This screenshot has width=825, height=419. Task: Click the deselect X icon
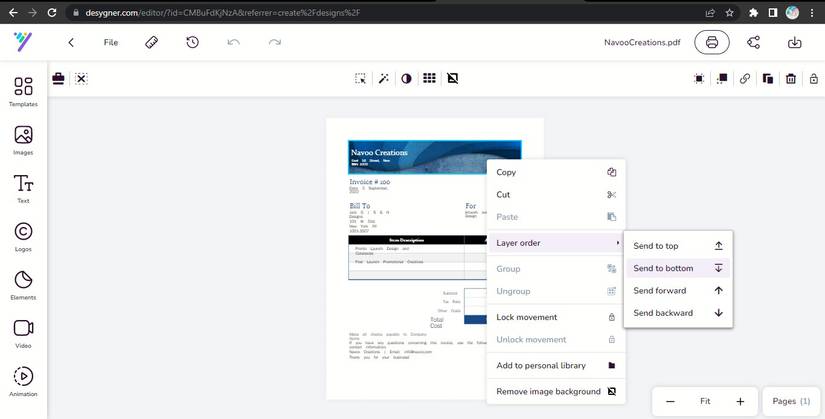click(x=81, y=78)
